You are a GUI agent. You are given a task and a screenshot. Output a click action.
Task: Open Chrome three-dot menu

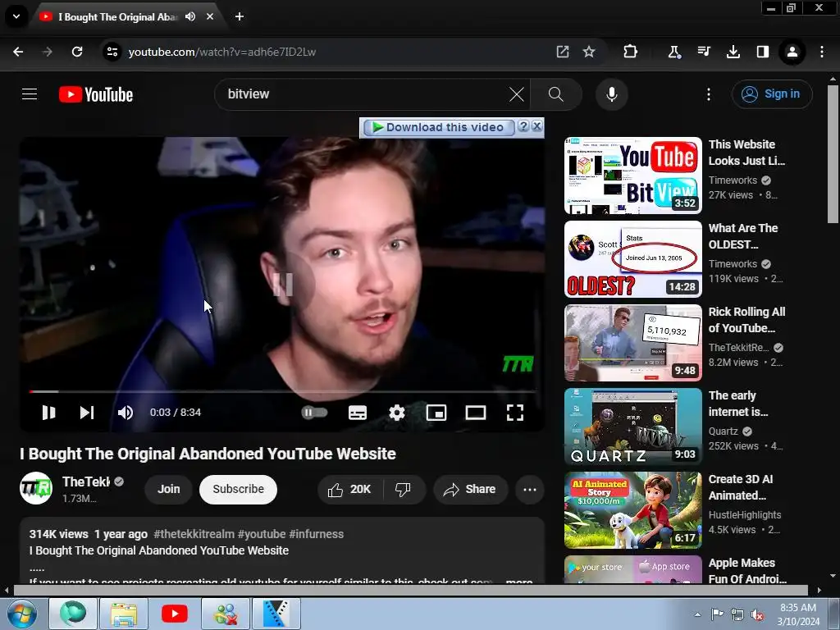coord(822,52)
